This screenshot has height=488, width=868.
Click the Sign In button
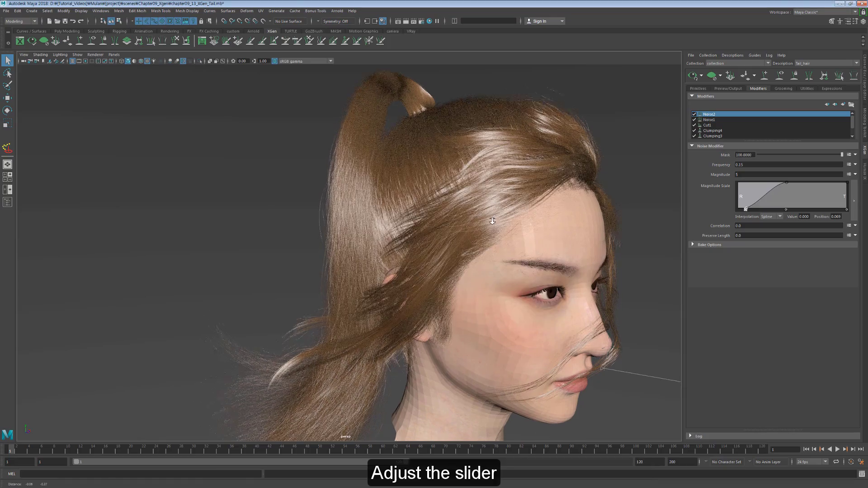point(541,21)
